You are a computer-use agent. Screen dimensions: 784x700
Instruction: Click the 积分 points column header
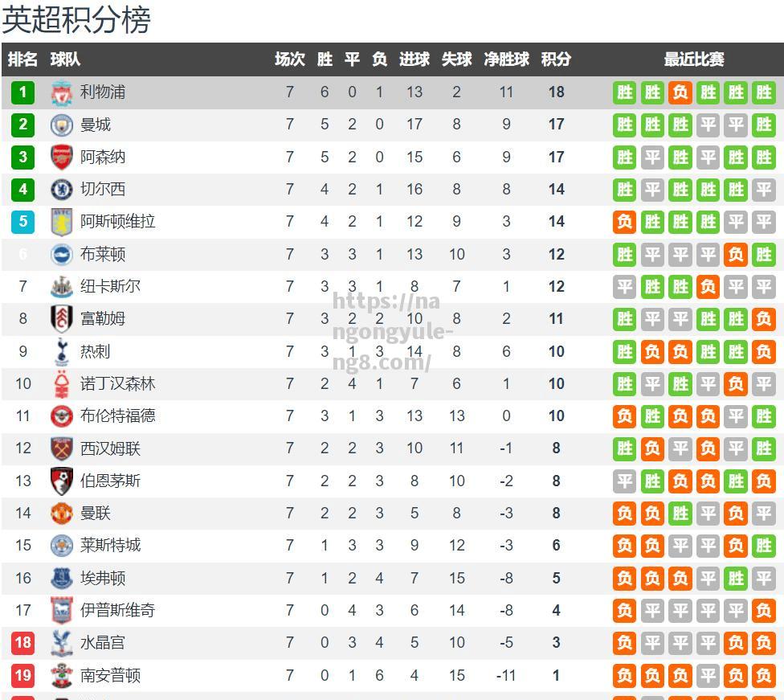[556, 59]
